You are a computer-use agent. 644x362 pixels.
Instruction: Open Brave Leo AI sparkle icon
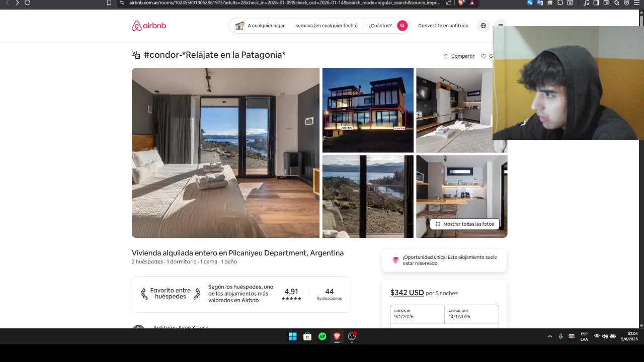point(616,3)
